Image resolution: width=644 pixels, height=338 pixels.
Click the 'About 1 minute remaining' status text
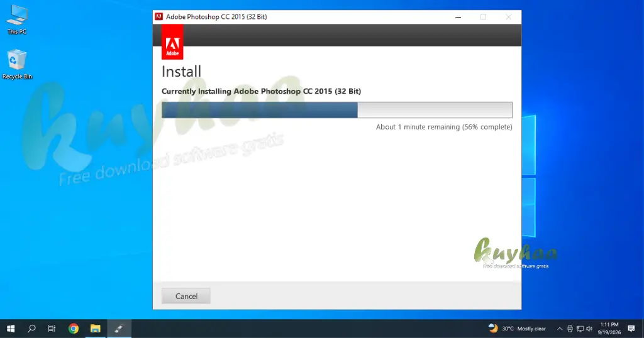(444, 127)
